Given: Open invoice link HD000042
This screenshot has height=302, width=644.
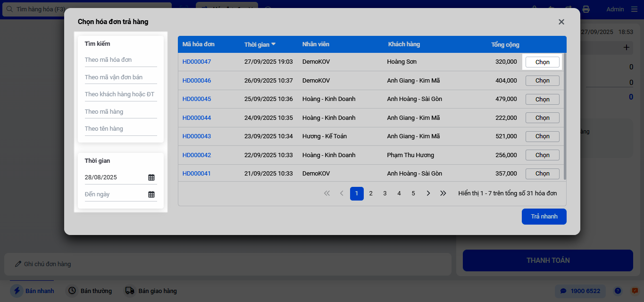Looking at the screenshot, I should tap(197, 155).
